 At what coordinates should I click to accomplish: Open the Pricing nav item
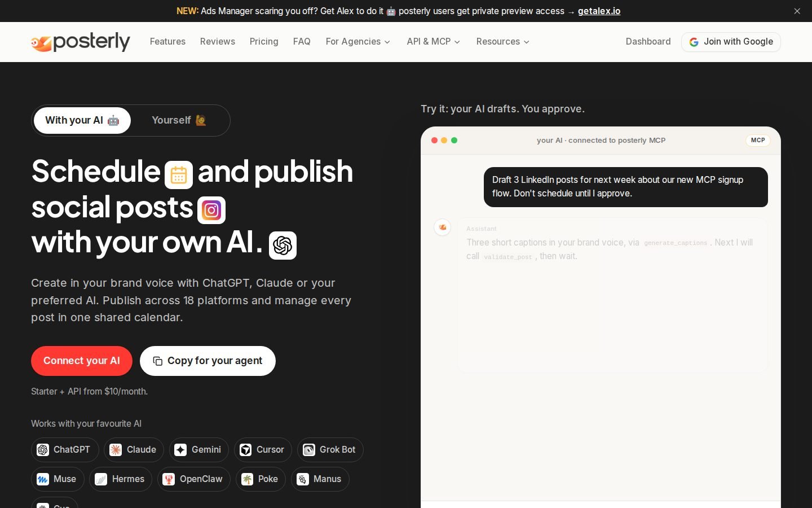coord(264,42)
